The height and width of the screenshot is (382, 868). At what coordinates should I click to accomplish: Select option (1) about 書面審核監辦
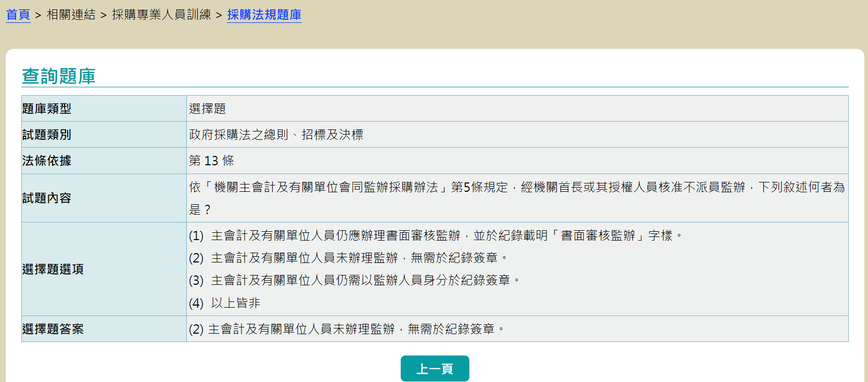click(435, 236)
